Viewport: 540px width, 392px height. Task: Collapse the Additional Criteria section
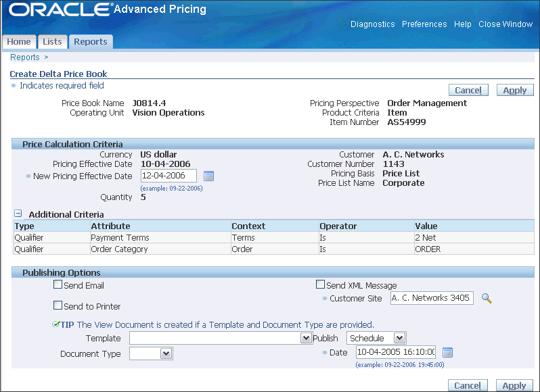click(x=18, y=214)
